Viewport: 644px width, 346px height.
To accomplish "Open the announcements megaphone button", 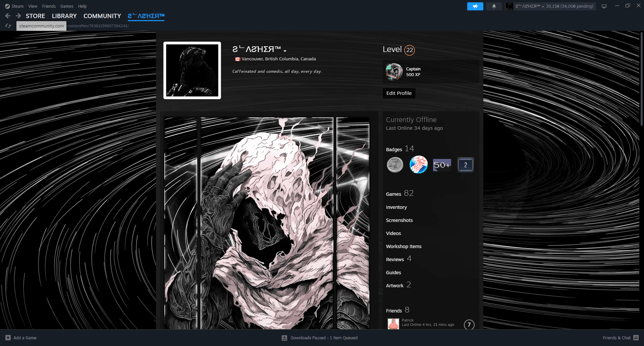I will tap(475, 6).
